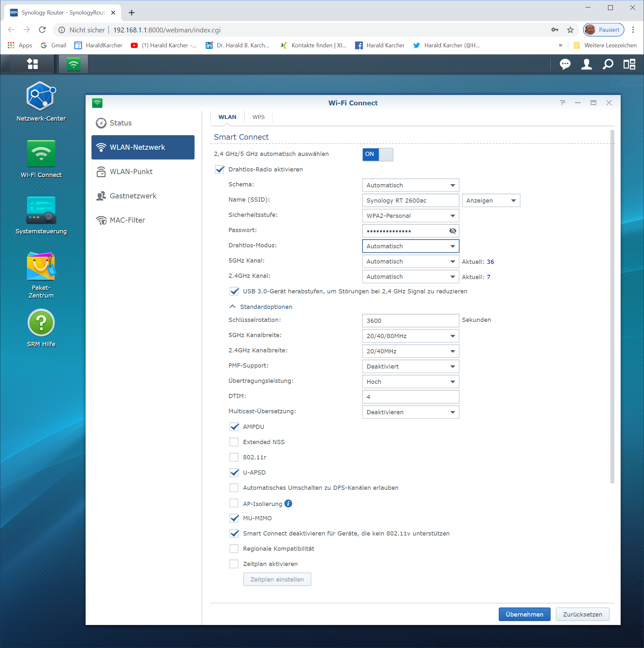The image size is (644, 648).
Task: Open Netzwerk-Center desktop icon
Action: (41, 97)
